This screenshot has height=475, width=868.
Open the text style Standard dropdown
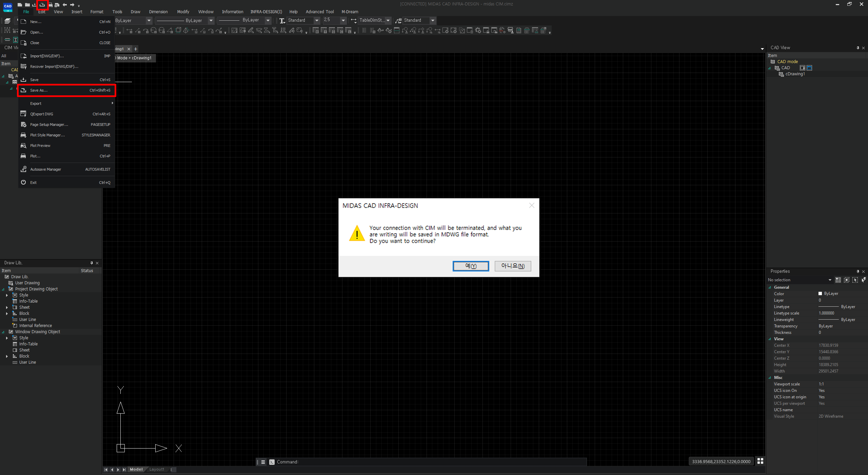point(317,21)
